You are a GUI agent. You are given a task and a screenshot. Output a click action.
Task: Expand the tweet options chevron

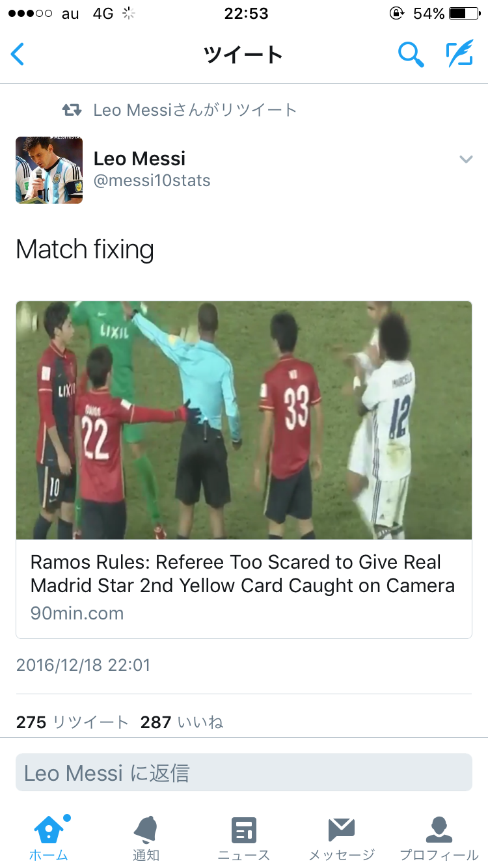coord(466,159)
